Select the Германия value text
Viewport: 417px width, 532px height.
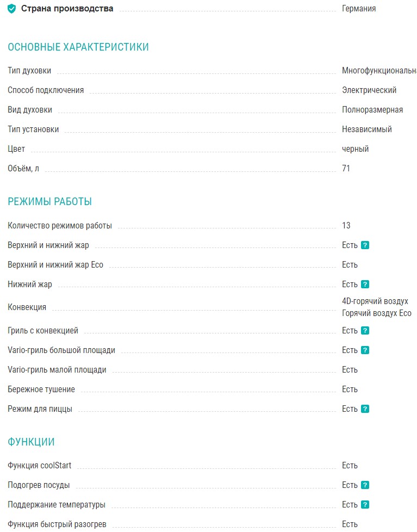(359, 9)
